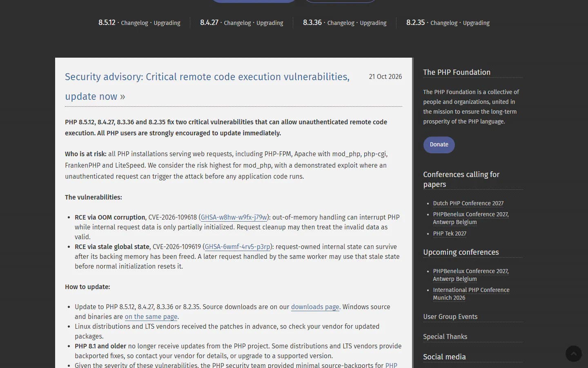The width and height of the screenshot is (588, 368).
Task: Open Changelog for PHP 8.2.35
Action: coord(444,23)
